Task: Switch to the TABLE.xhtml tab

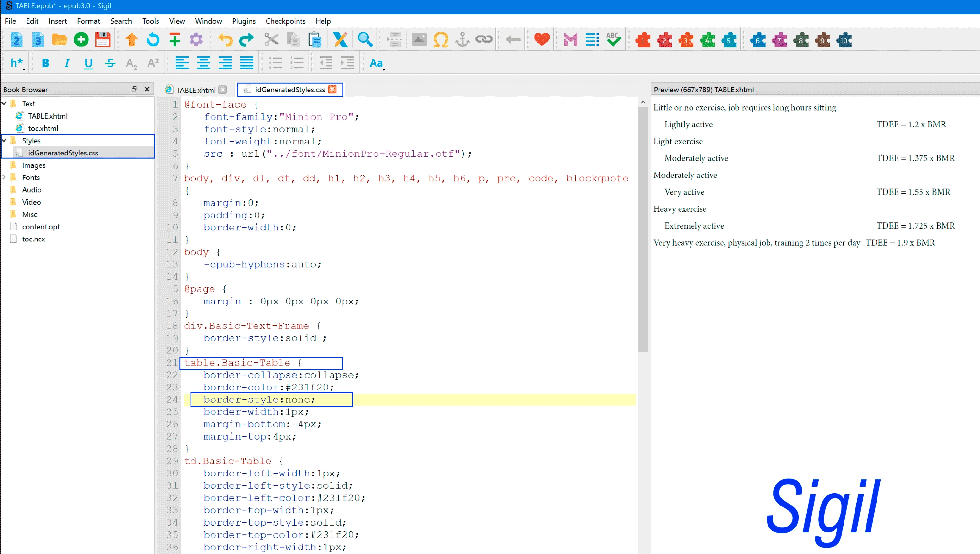Action: click(196, 90)
